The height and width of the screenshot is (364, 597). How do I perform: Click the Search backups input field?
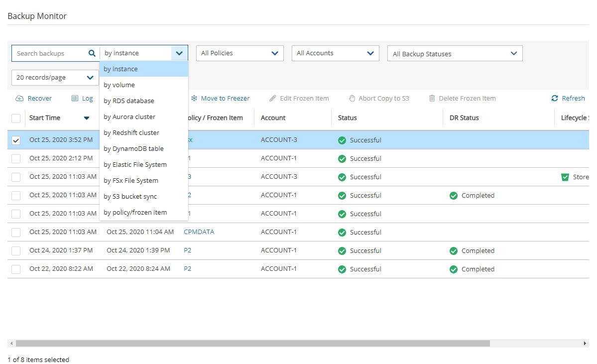pyautogui.click(x=49, y=53)
